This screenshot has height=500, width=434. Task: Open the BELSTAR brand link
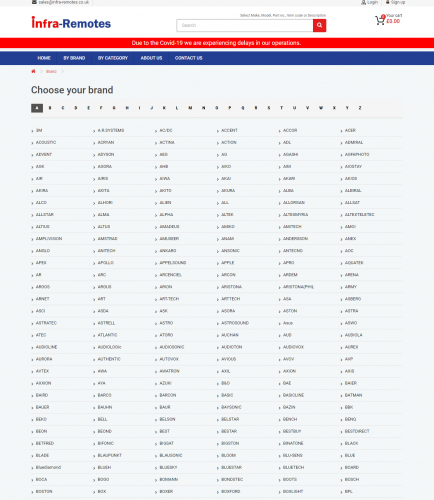pyautogui.click(x=230, y=419)
